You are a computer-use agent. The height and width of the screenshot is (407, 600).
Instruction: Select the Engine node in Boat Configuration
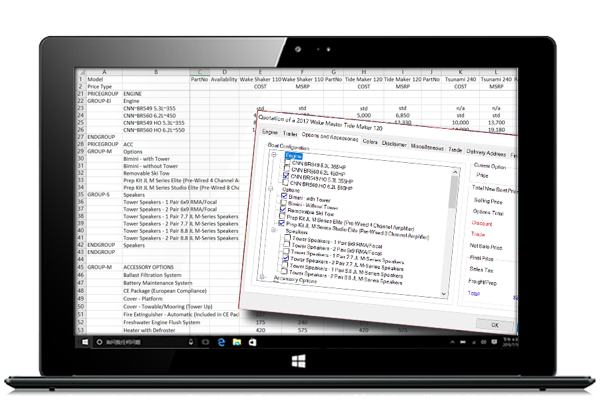294,156
